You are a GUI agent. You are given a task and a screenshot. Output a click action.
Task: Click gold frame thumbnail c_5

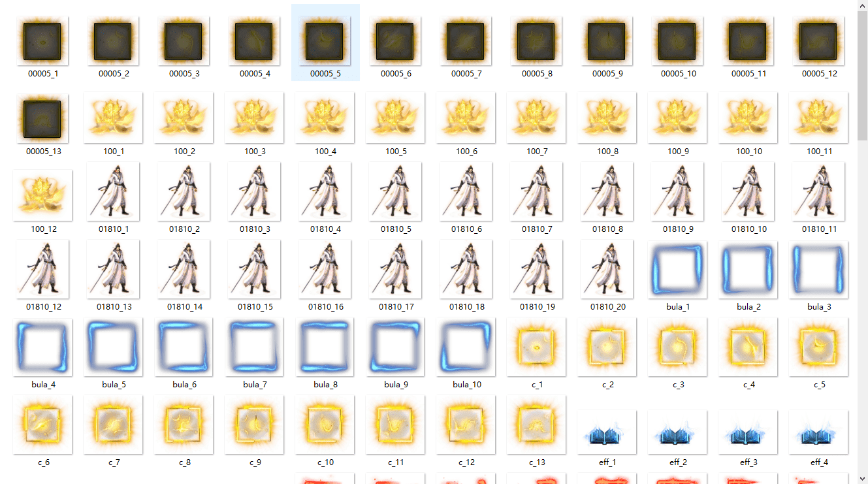[818, 347]
